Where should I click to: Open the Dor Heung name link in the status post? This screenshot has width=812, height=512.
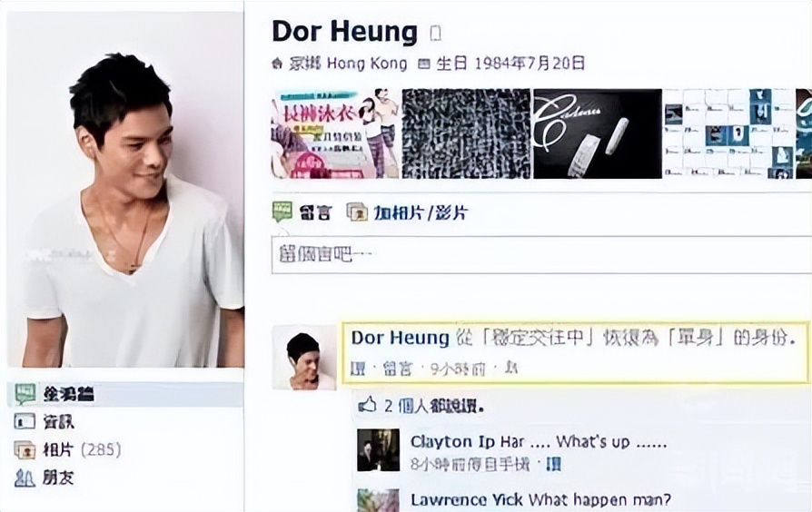[x=400, y=339]
